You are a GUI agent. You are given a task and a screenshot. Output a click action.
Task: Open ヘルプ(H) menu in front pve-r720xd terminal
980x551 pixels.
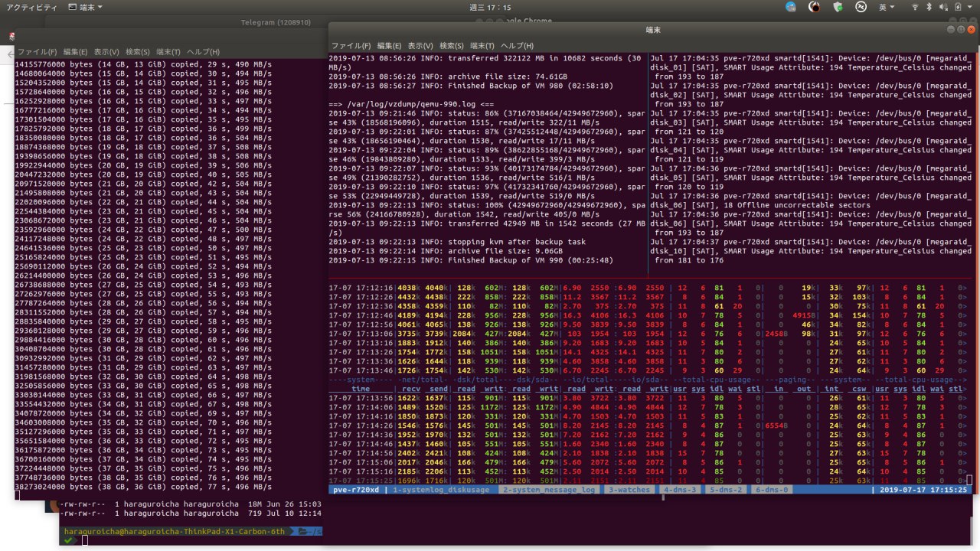(517, 46)
